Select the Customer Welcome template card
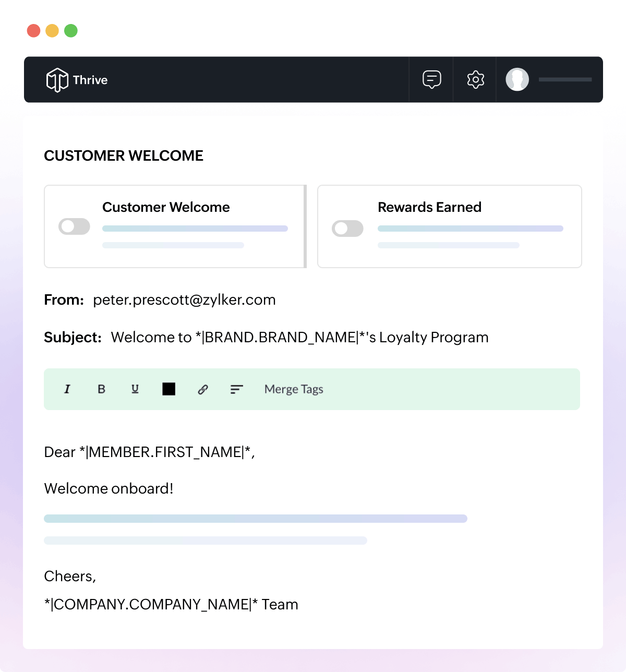Viewport: 626px width, 672px height. pos(174,226)
